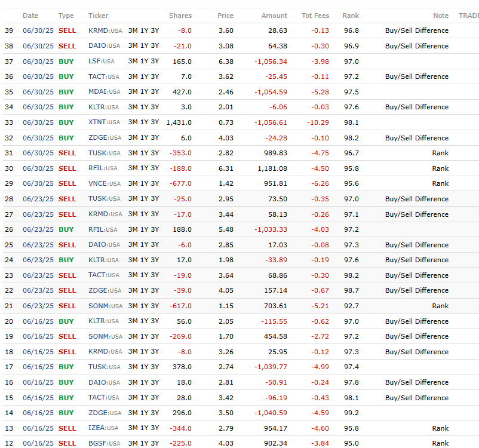This screenshot has width=479, height=448.
Task: Click the Amount column header
Action: click(274, 16)
